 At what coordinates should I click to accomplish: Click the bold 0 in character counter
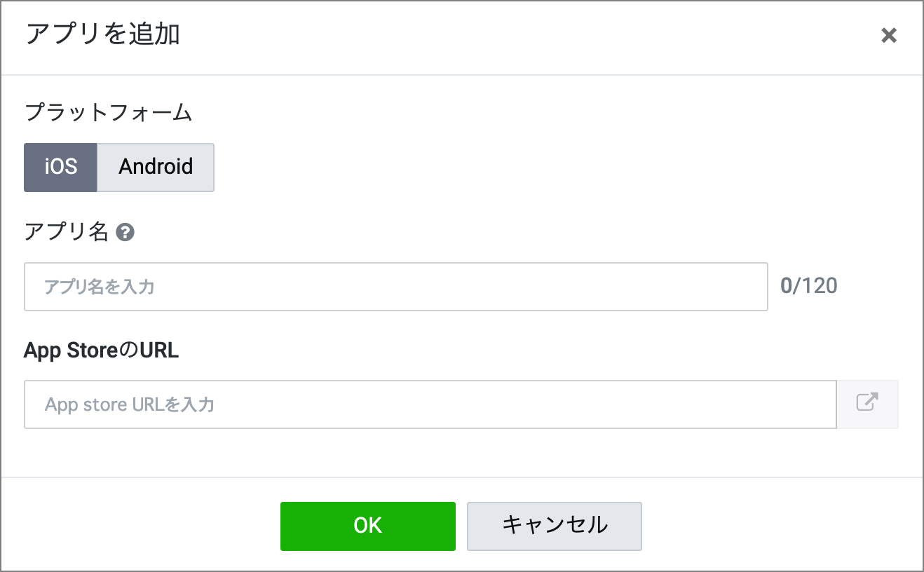(786, 286)
